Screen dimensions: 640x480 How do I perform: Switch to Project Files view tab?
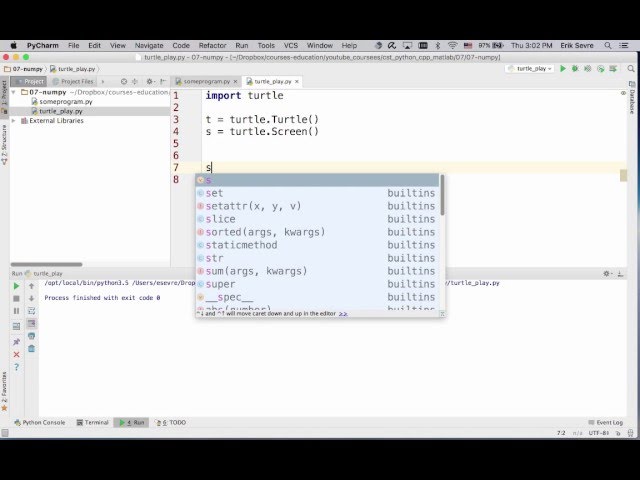[73, 81]
